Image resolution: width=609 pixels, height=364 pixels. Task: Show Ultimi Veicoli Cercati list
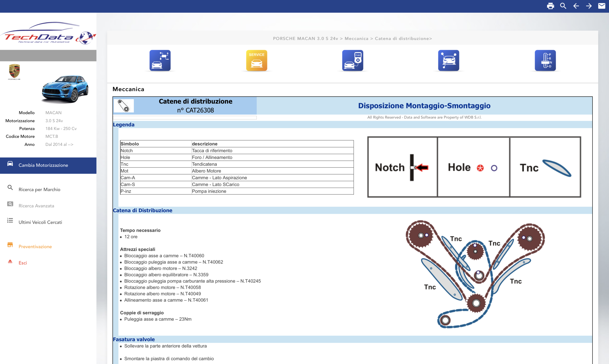(x=40, y=222)
